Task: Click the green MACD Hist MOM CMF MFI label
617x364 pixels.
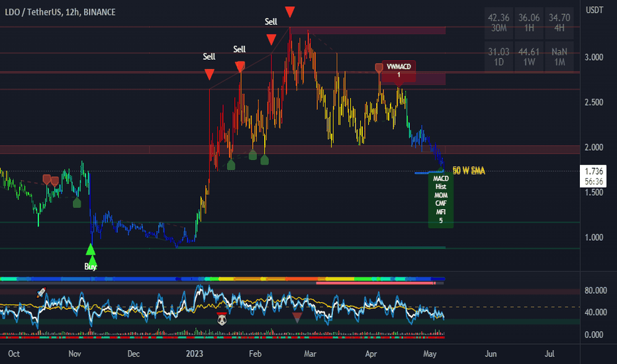Action: click(441, 199)
